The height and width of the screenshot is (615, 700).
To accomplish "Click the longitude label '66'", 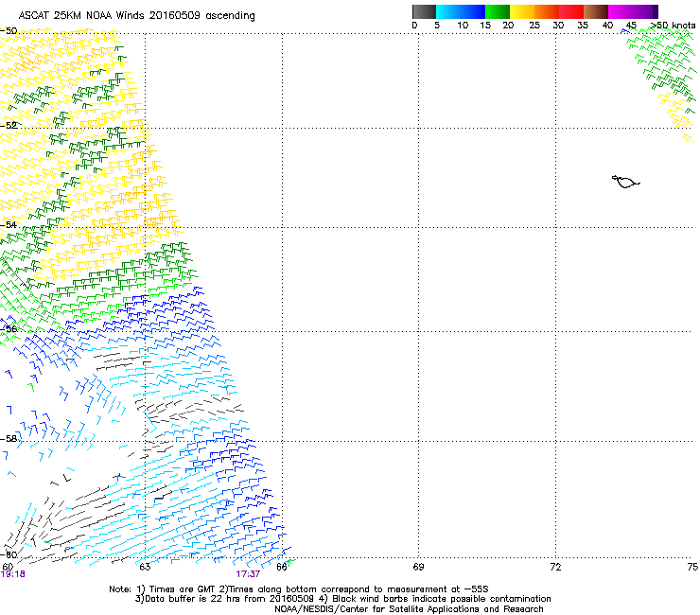I will click(x=282, y=567).
